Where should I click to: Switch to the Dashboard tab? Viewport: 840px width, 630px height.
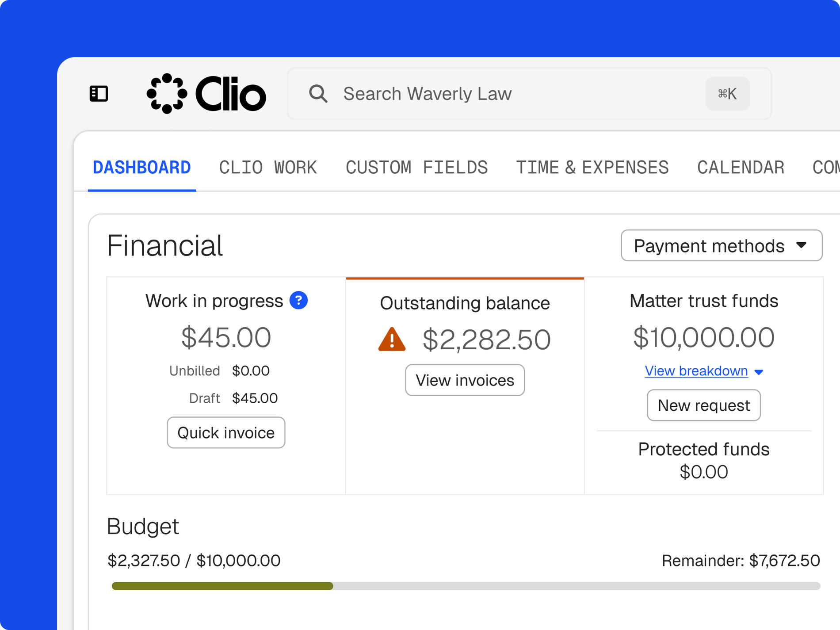(x=142, y=168)
